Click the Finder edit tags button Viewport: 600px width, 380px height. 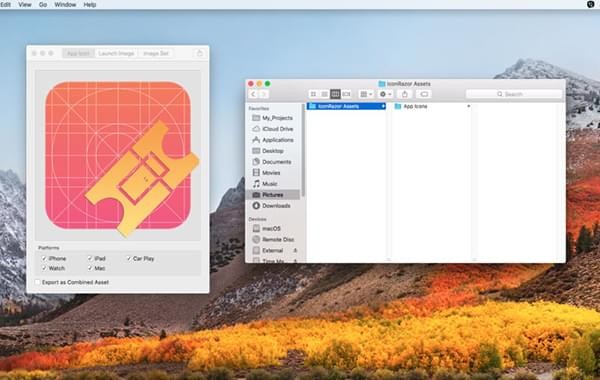click(424, 94)
